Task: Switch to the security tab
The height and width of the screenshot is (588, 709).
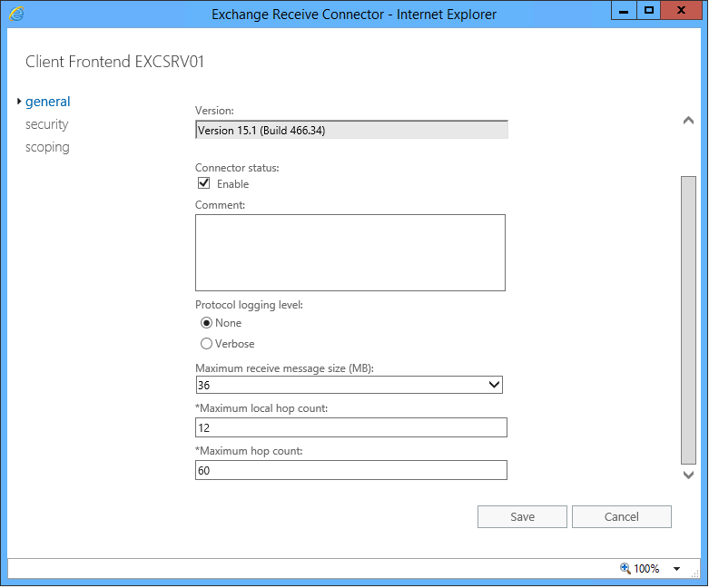Action: (x=46, y=124)
